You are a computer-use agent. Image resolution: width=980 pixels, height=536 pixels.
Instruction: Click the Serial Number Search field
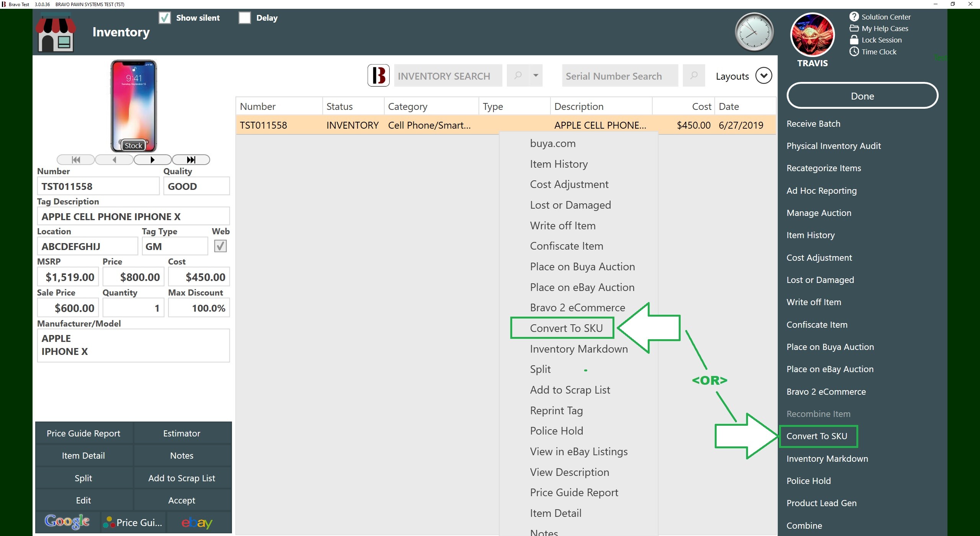[620, 75]
